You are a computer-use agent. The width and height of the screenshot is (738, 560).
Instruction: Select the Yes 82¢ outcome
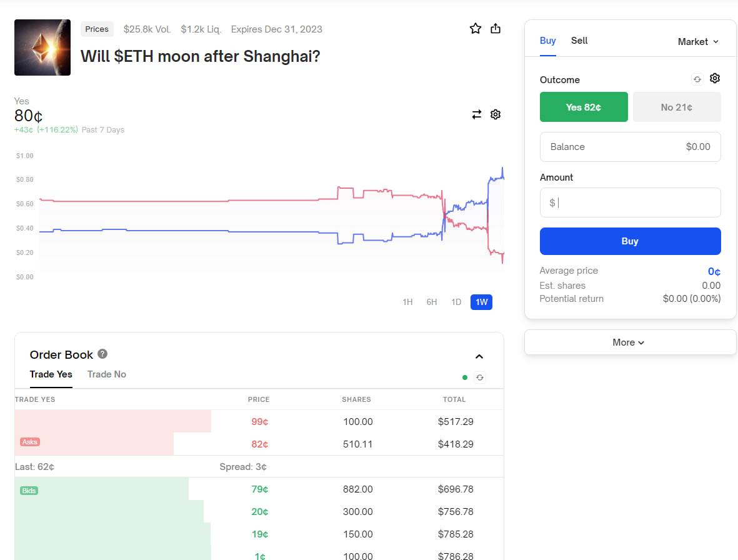[x=584, y=107]
